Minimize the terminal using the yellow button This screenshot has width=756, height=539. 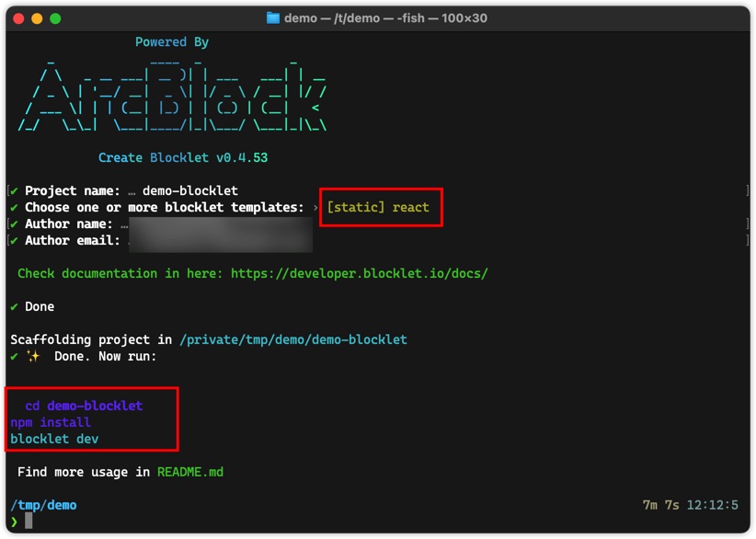(x=37, y=18)
